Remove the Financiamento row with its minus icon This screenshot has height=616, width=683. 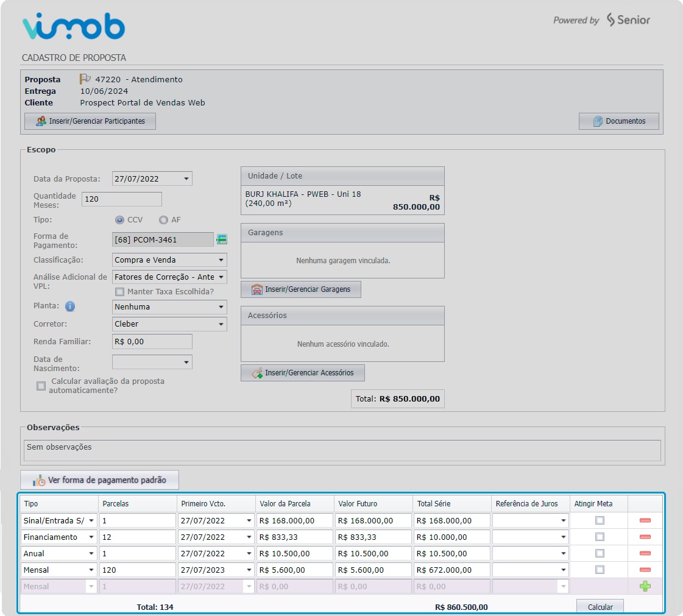tap(645, 537)
